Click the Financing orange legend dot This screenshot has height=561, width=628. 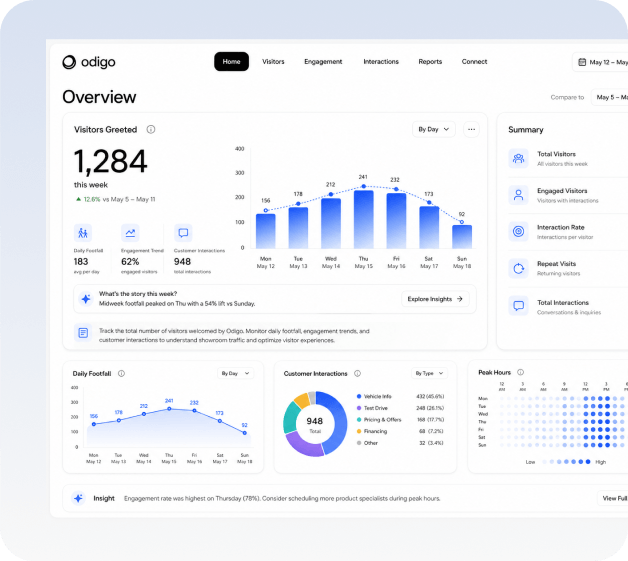(359, 431)
